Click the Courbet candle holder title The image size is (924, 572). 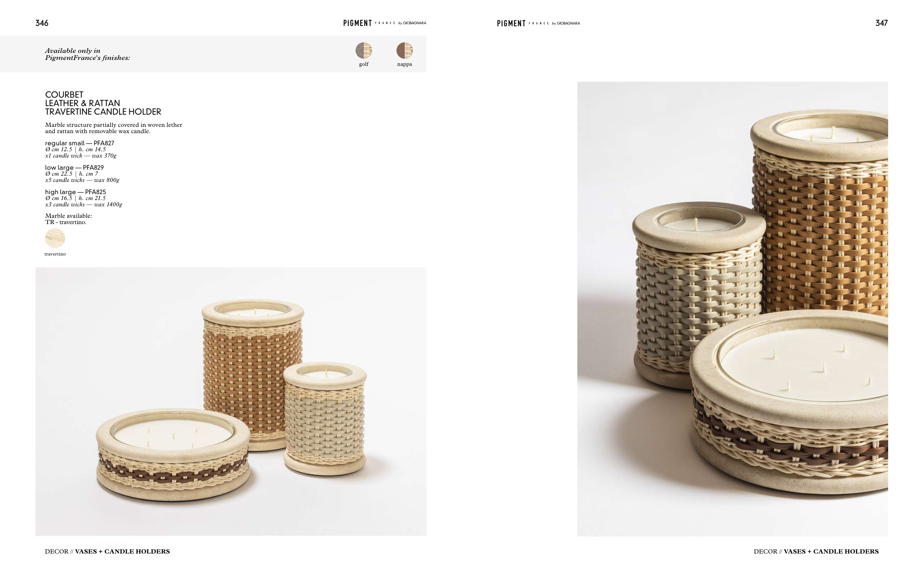(103, 103)
